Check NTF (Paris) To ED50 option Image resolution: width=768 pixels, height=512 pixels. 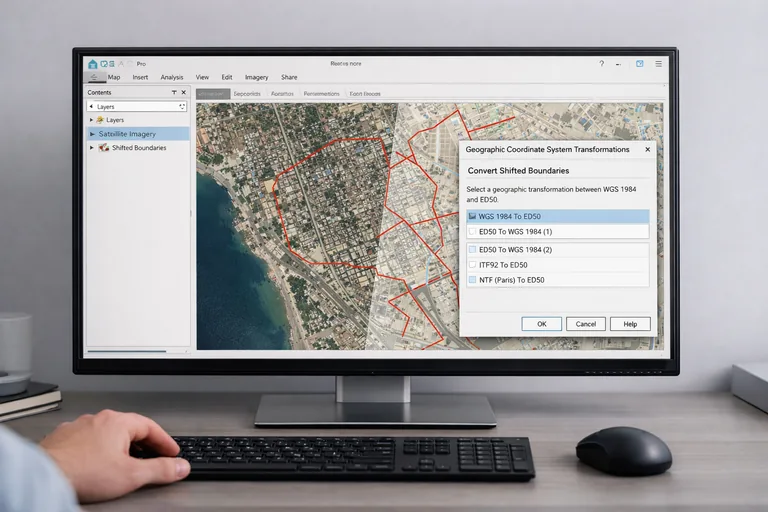click(473, 280)
